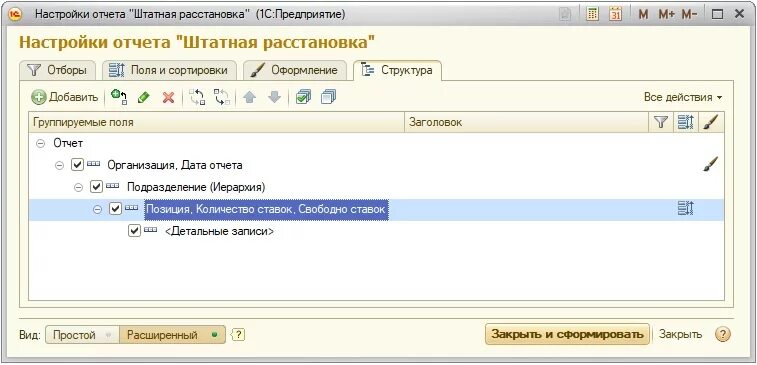This screenshot has width=757, height=365.
Task: Collapse the Позиция, Количество ставок node
Action: pos(98,209)
